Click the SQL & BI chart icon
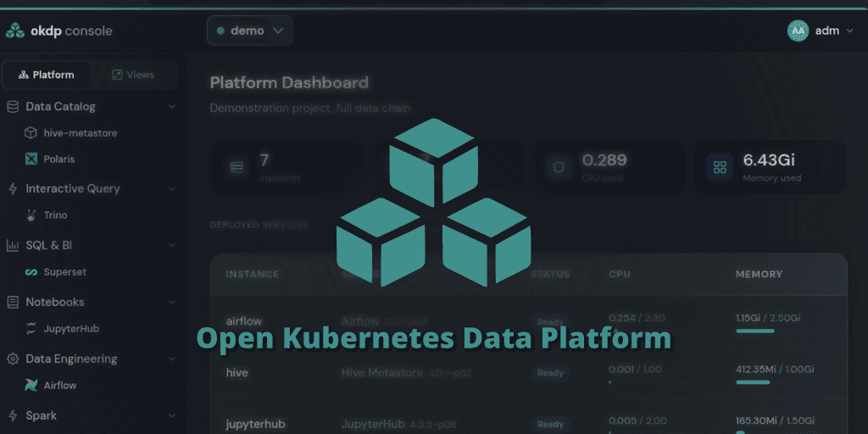868x434 pixels. coord(12,245)
